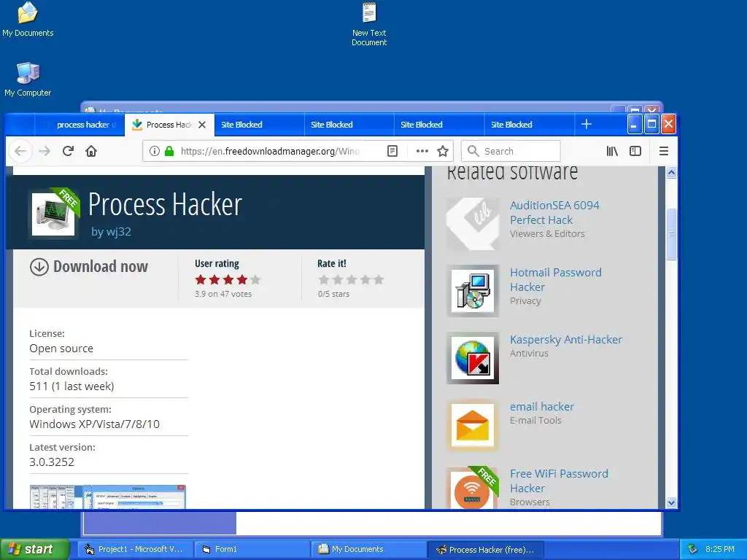Click Free WiFi Password Hacker icon
Viewport: 747px width, 560px height.
(473, 488)
